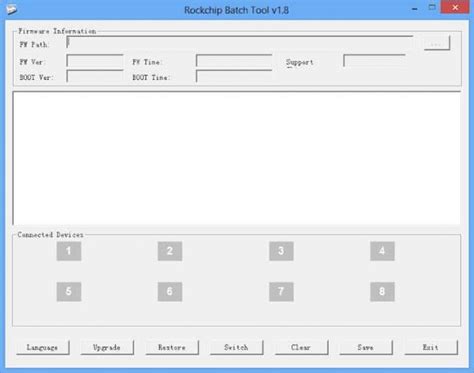474x373 pixels.
Task: Click the FW Path input field
Action: tap(240, 43)
